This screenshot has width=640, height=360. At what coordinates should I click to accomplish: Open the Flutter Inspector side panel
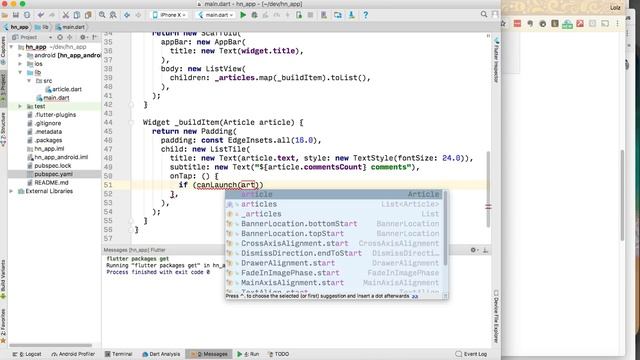tap(496, 60)
